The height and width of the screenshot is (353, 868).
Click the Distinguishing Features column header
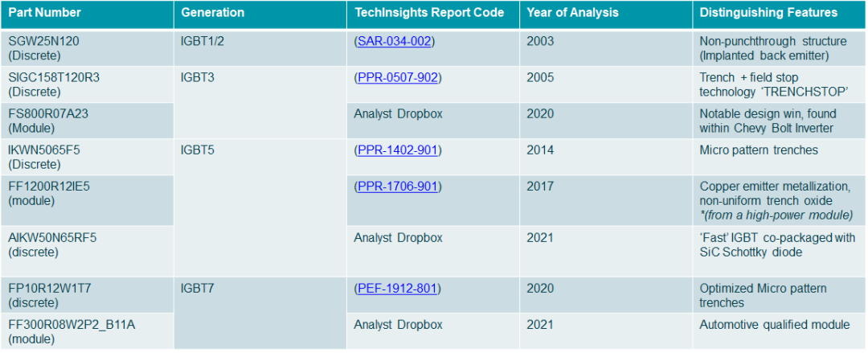click(x=768, y=13)
